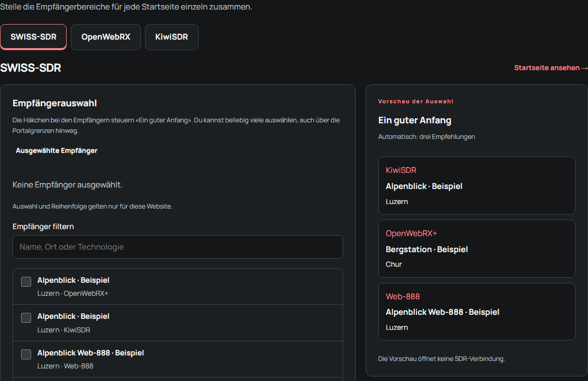The image size is (588, 381).
Task: Click the Luzern · Web-888 subtitle text
Action: pos(65,366)
